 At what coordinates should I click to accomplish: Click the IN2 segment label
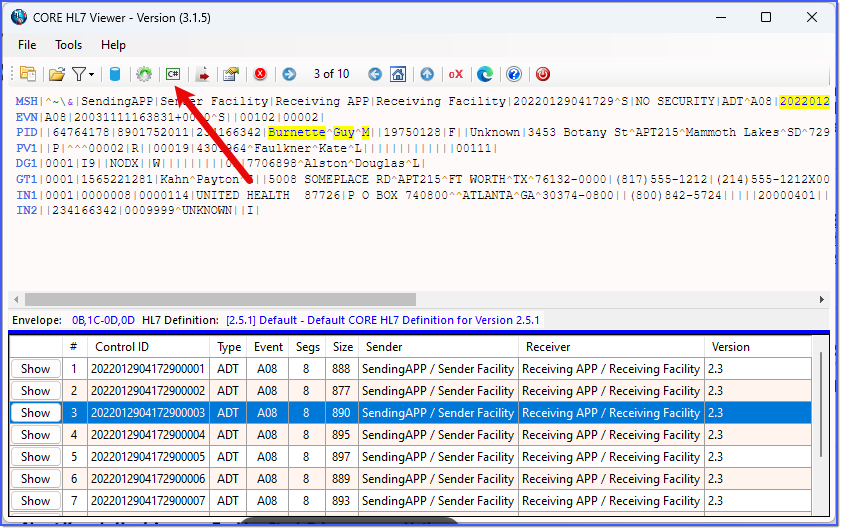(26, 210)
